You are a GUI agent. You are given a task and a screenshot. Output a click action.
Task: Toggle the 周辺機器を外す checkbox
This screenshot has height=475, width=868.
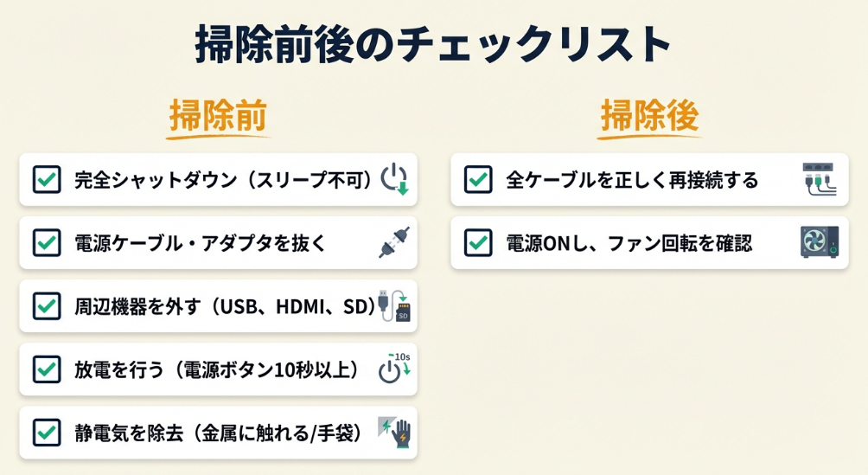point(47,306)
